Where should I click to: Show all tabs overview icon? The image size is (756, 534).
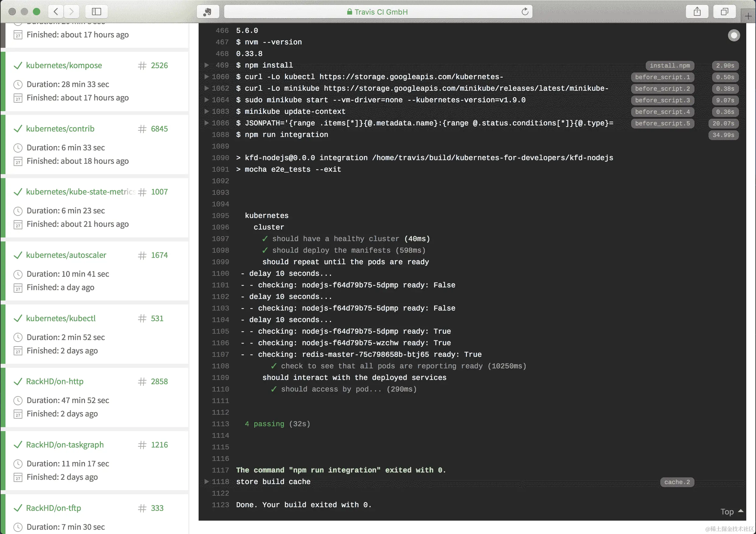(724, 12)
